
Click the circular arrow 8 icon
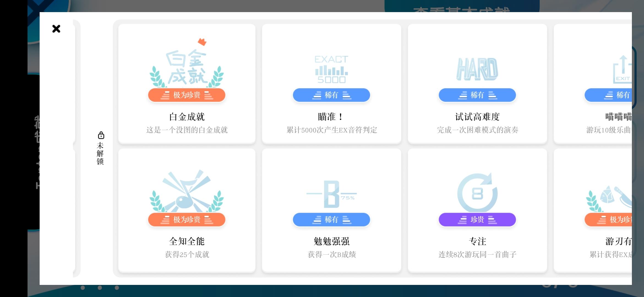pyautogui.click(x=477, y=193)
